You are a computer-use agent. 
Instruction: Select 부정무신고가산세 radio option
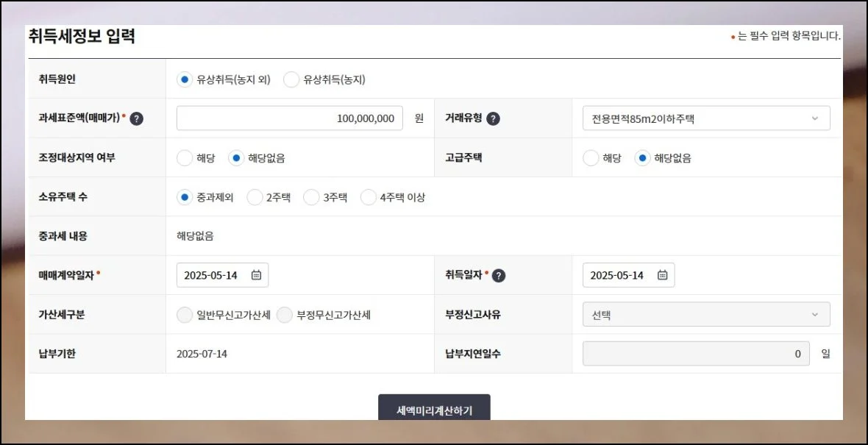pos(285,315)
